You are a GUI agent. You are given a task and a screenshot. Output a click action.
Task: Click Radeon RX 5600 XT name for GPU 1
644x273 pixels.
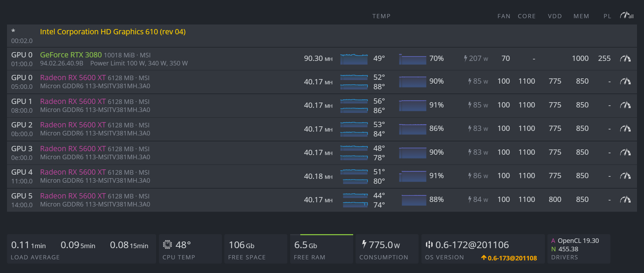coord(73,101)
